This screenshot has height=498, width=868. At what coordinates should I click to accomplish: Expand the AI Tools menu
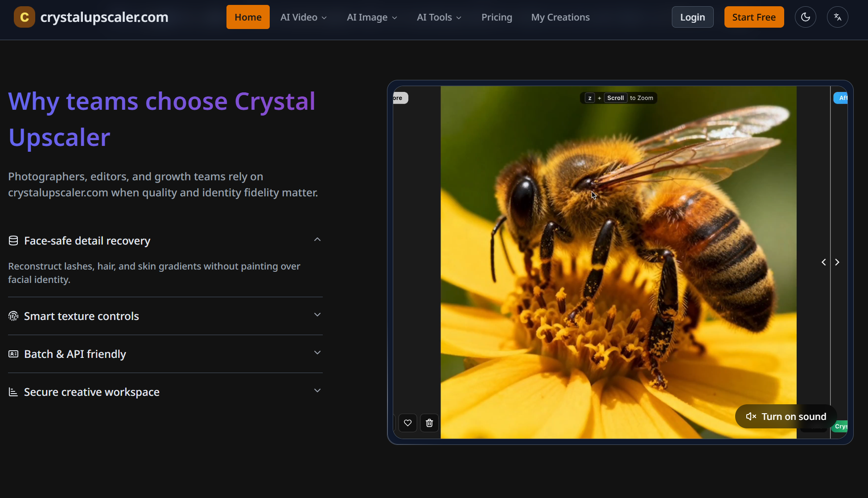pos(438,17)
